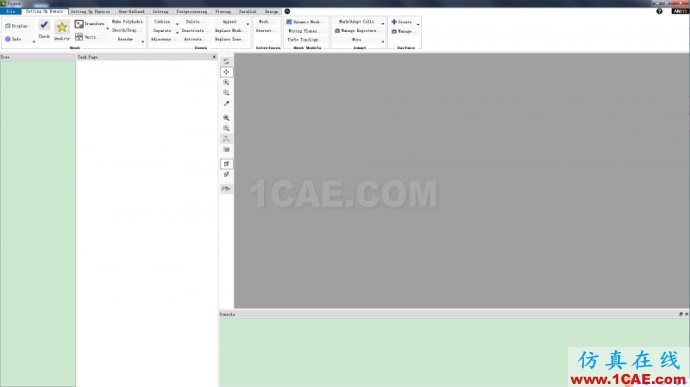This screenshot has height=387, width=690.
Task: Expand the Info dropdown in Mesh group
Action: [x=34, y=41]
